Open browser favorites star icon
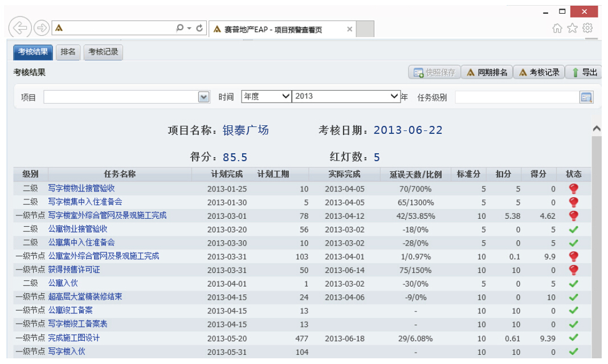The height and width of the screenshot is (364, 608). tap(573, 28)
